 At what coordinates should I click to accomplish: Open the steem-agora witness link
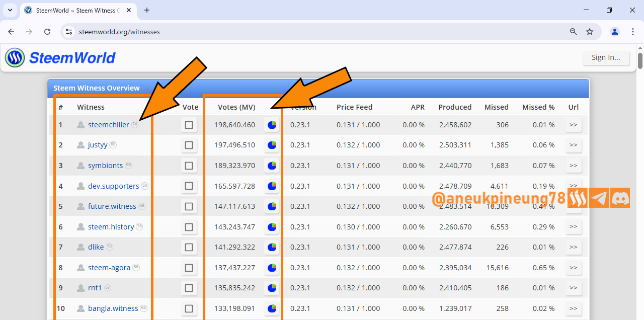pyautogui.click(x=109, y=268)
